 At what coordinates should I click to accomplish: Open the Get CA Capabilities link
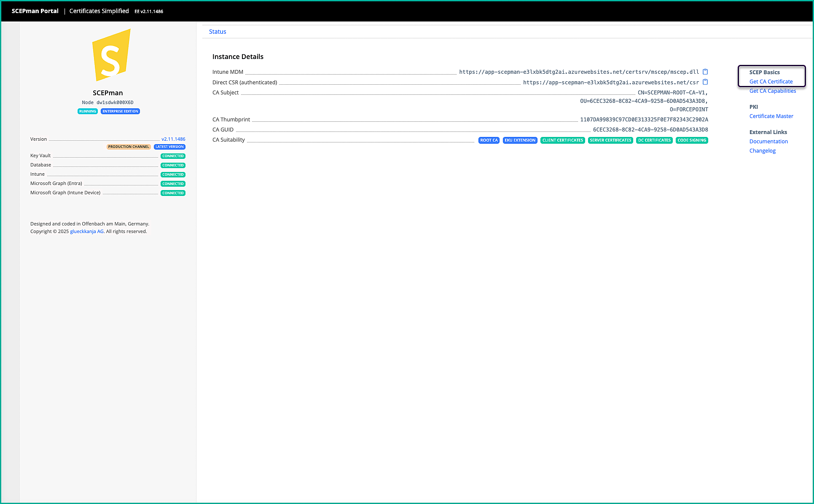click(x=773, y=91)
